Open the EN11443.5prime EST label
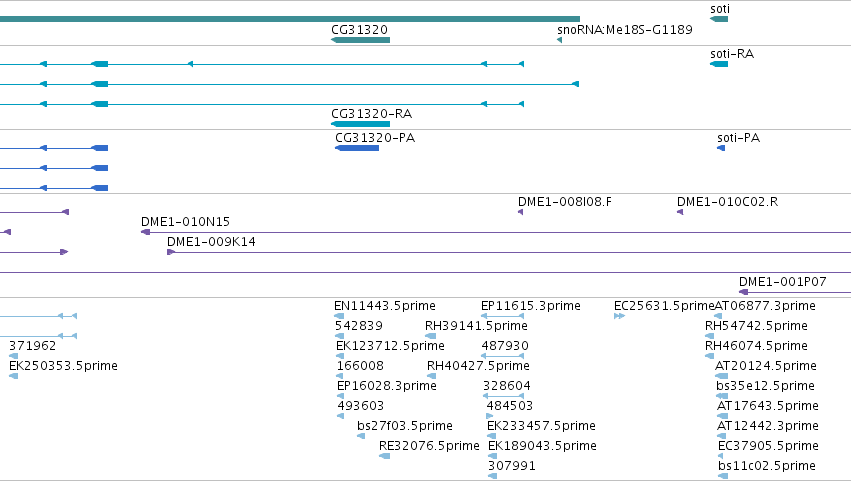Image resolution: width=851 pixels, height=481 pixels. [385, 306]
